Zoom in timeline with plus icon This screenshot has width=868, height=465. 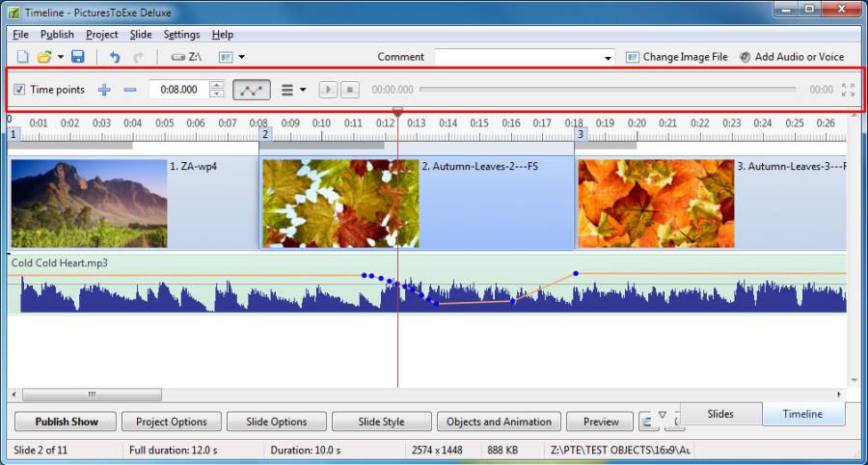point(104,90)
